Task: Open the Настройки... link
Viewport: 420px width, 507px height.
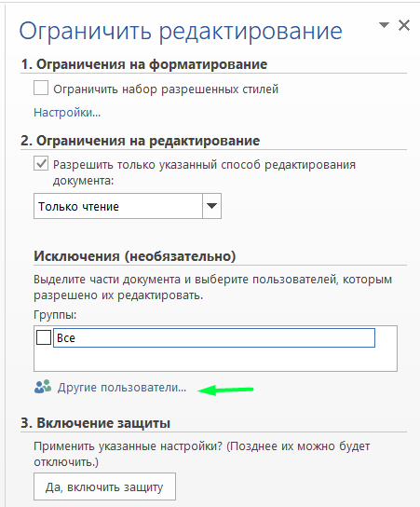Action: [x=67, y=113]
